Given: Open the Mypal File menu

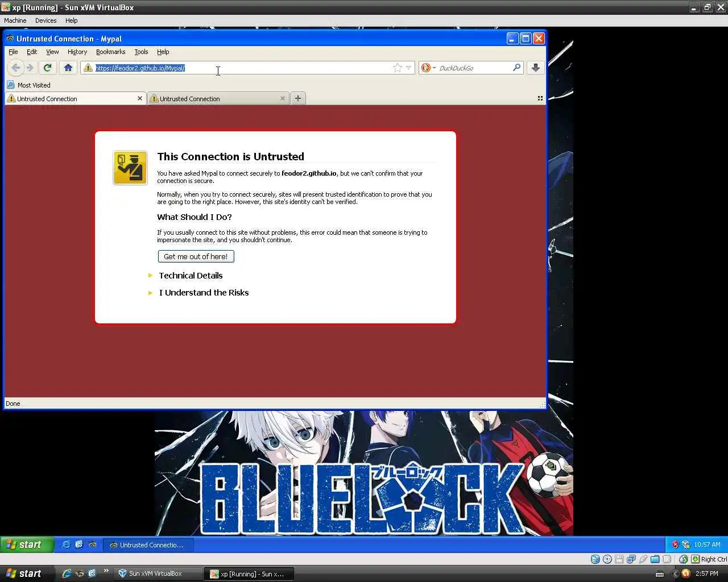Looking at the screenshot, I should tap(13, 52).
